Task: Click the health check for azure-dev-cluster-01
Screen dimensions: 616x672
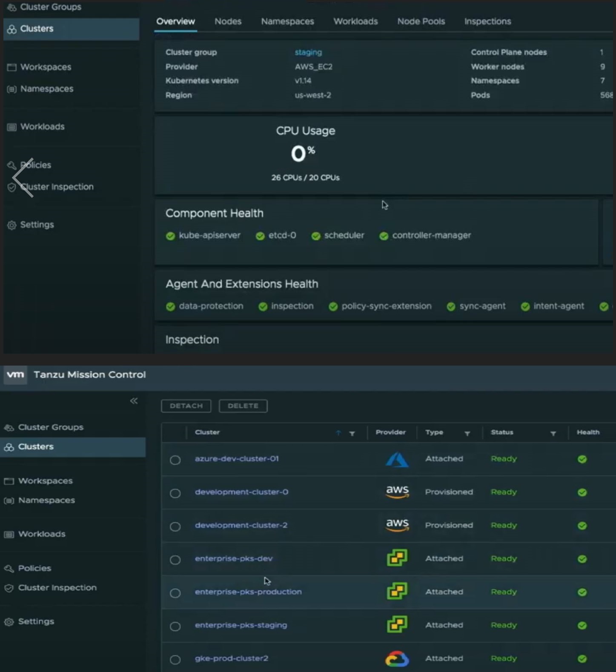Action: (582, 459)
